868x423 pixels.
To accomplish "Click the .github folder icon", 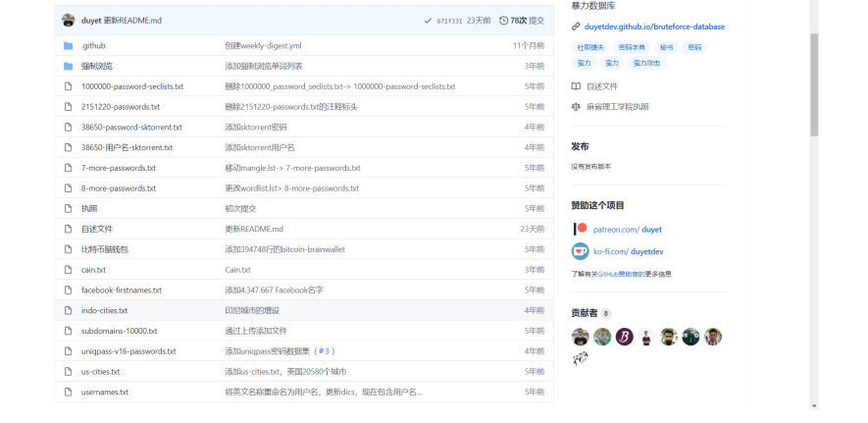I will tap(68, 46).
